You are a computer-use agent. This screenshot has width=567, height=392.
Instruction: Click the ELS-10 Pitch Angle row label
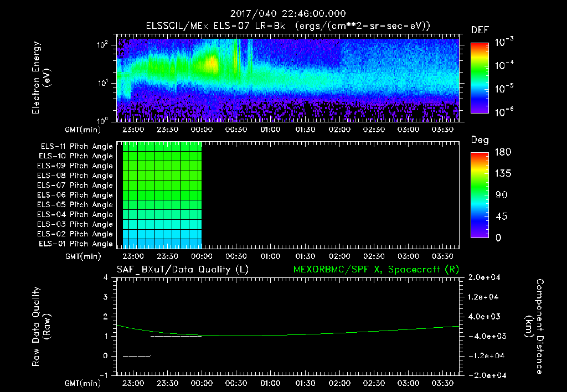(x=76, y=156)
